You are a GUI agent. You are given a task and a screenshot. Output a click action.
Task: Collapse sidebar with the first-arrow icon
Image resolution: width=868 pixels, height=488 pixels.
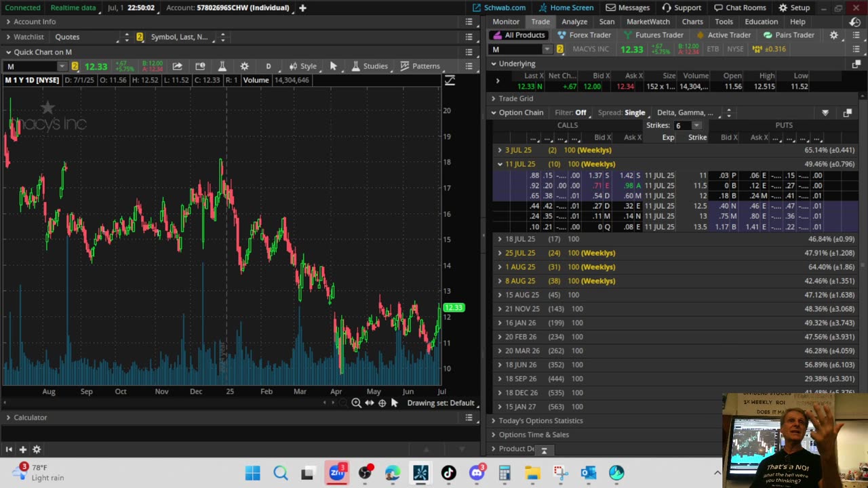click(9, 449)
